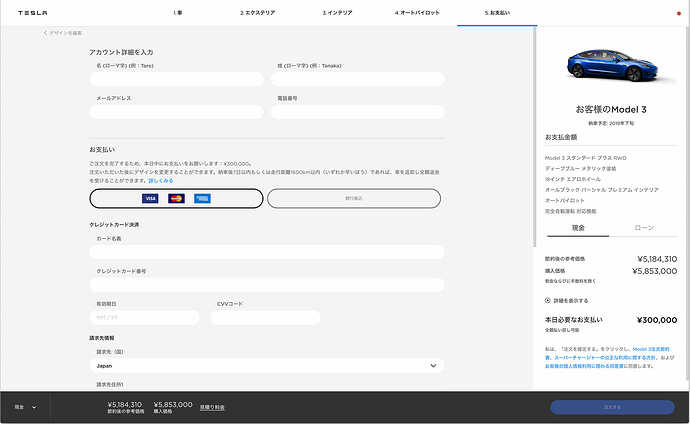690x424 pixels.
Task: Click the メールアドレス input field
Action: pyautogui.click(x=176, y=112)
